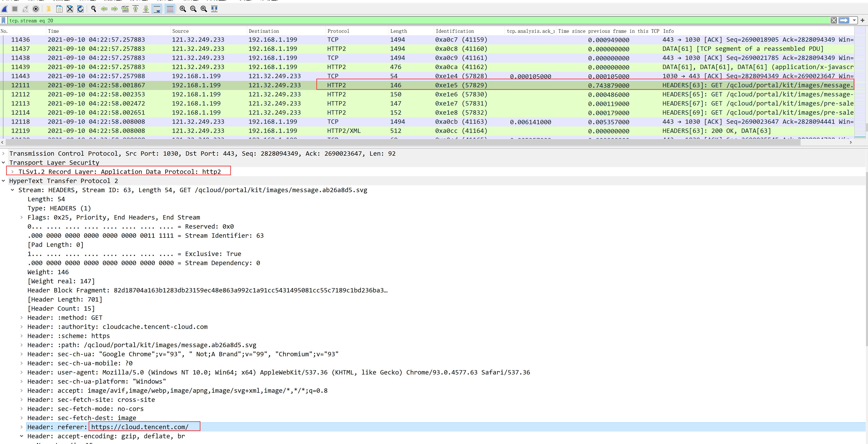Select Header sec-fetch-site cross-site line
The height and width of the screenshot is (444, 868).
(91, 400)
